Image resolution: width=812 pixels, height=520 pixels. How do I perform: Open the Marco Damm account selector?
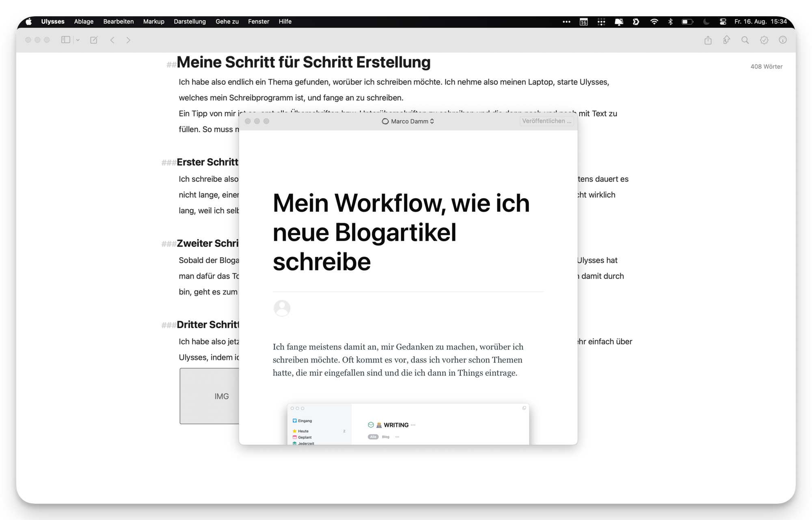[x=407, y=121]
